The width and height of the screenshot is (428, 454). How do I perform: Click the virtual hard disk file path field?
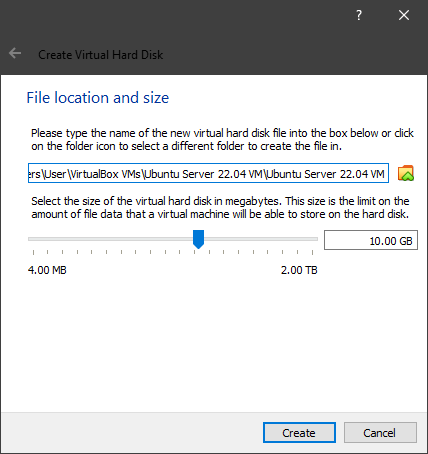208,173
